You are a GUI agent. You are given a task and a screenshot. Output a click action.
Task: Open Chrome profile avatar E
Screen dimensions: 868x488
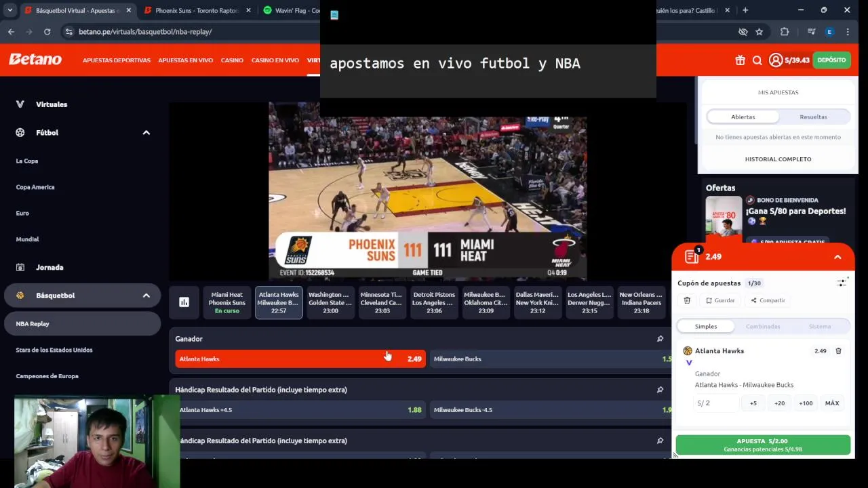pyautogui.click(x=829, y=32)
